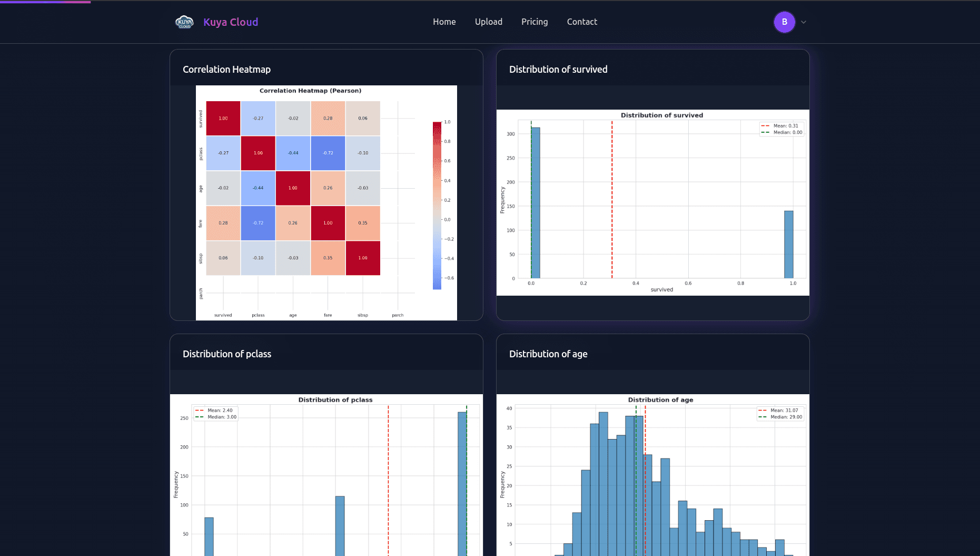
Task: Click the Kuya Cloud logo icon
Action: tap(184, 22)
